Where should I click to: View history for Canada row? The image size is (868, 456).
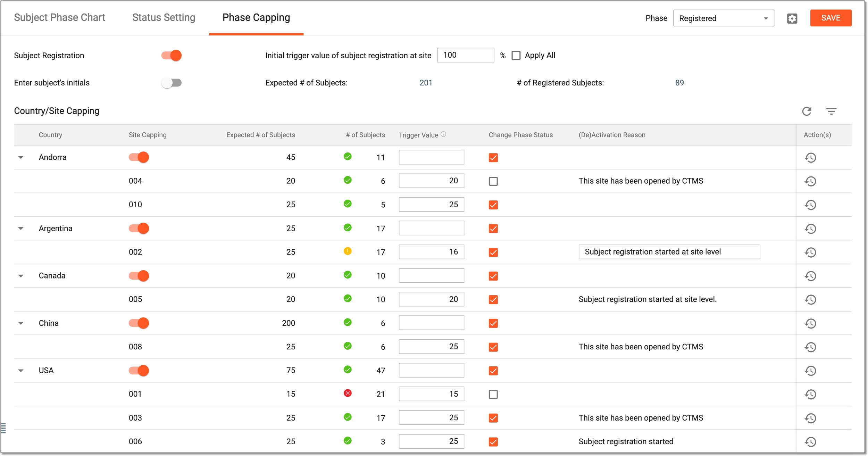pyautogui.click(x=810, y=276)
